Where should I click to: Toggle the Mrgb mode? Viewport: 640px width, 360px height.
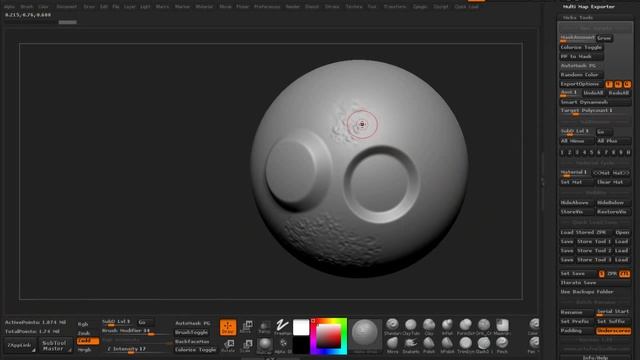tap(84, 350)
